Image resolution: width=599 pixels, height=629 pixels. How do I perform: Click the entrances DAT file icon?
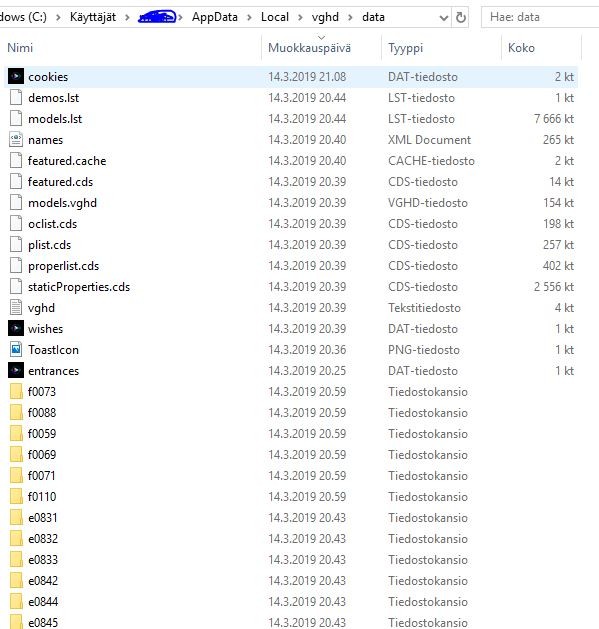pos(16,370)
